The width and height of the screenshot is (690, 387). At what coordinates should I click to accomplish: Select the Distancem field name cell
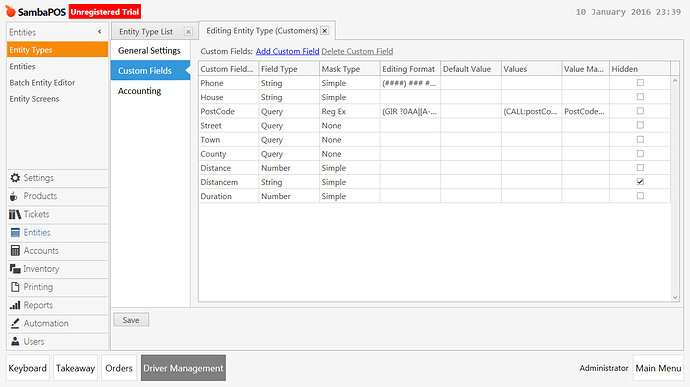click(228, 181)
